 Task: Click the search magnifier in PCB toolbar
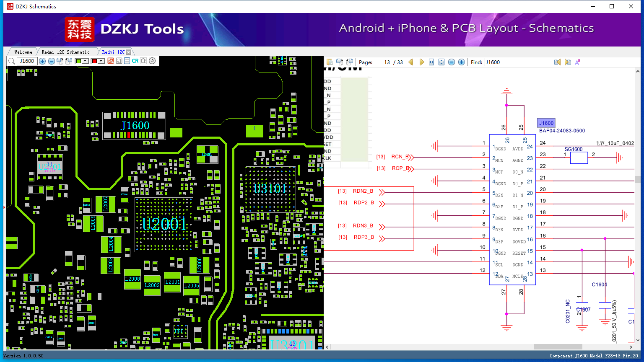11,61
